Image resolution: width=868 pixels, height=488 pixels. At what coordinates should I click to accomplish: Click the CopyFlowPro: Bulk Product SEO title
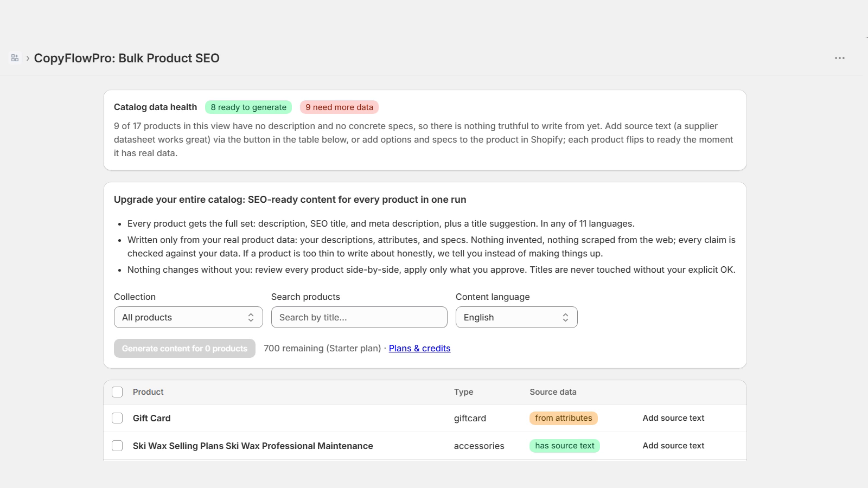click(127, 58)
